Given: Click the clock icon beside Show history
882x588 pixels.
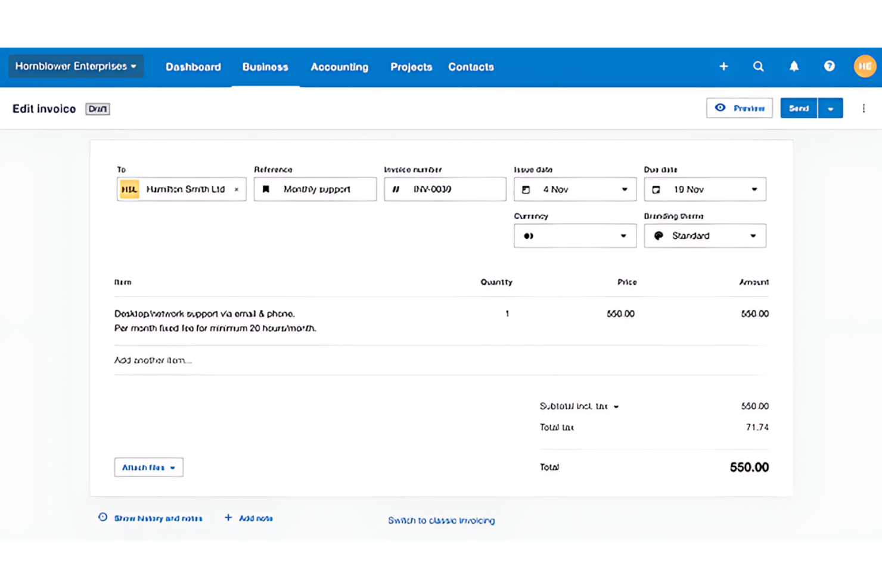Looking at the screenshot, I should click(x=103, y=517).
